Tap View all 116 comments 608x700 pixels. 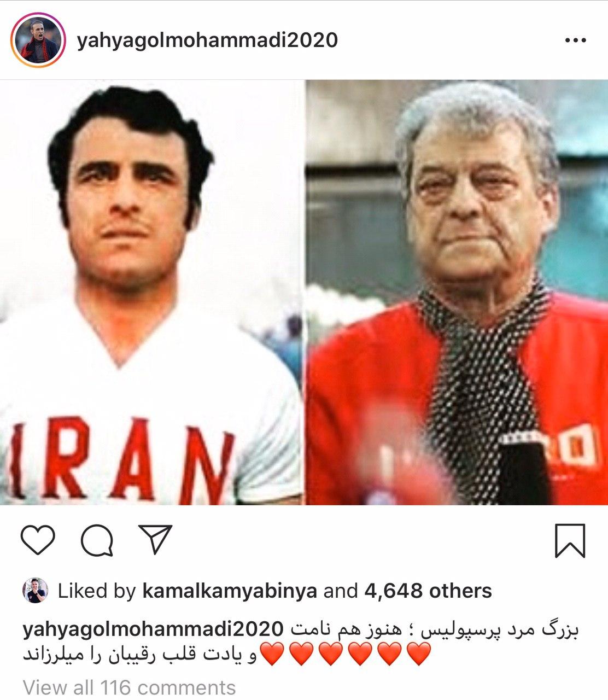130,687
